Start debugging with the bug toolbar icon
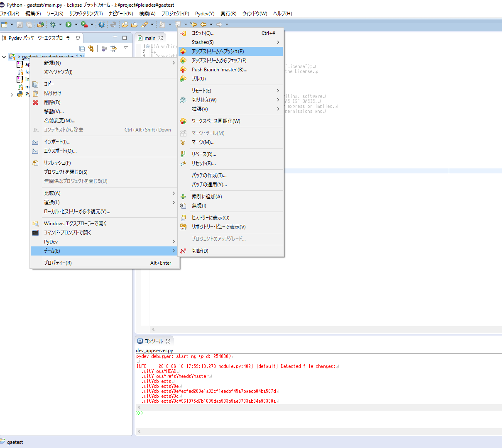502x448 pixels. [54, 24]
